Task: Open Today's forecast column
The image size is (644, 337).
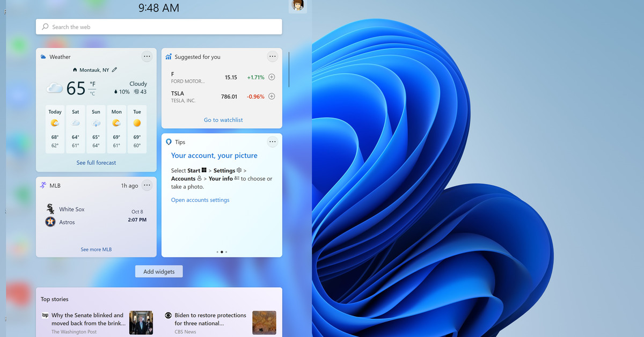Action: (55, 129)
